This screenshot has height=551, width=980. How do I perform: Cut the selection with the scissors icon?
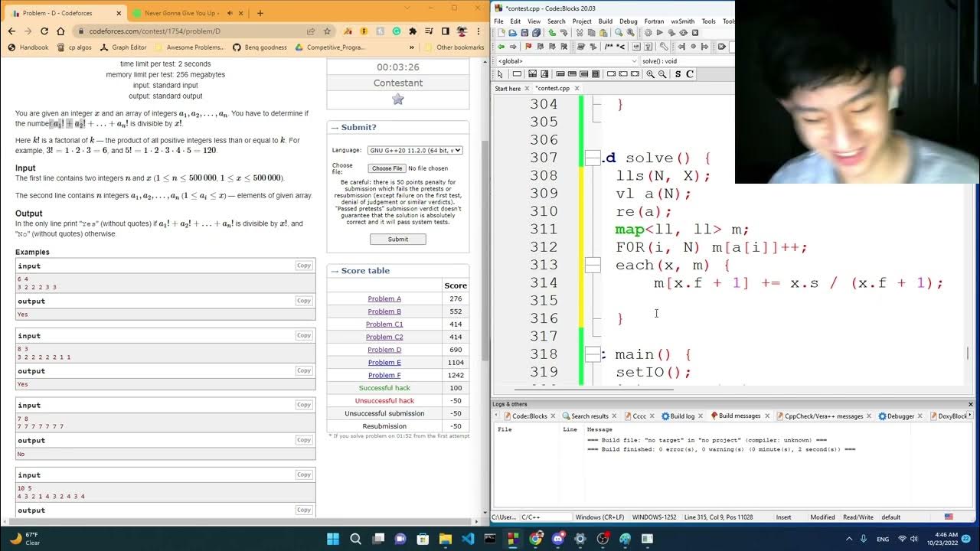coord(580,33)
